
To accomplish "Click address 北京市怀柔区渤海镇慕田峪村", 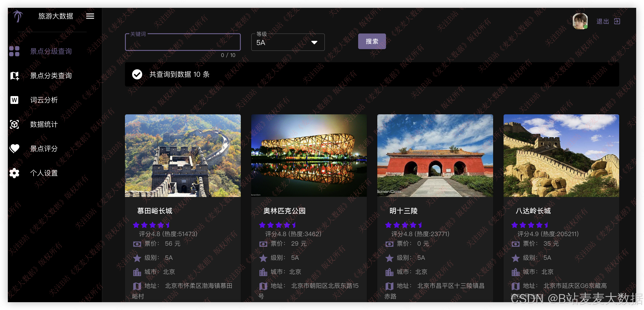I will point(182,291).
